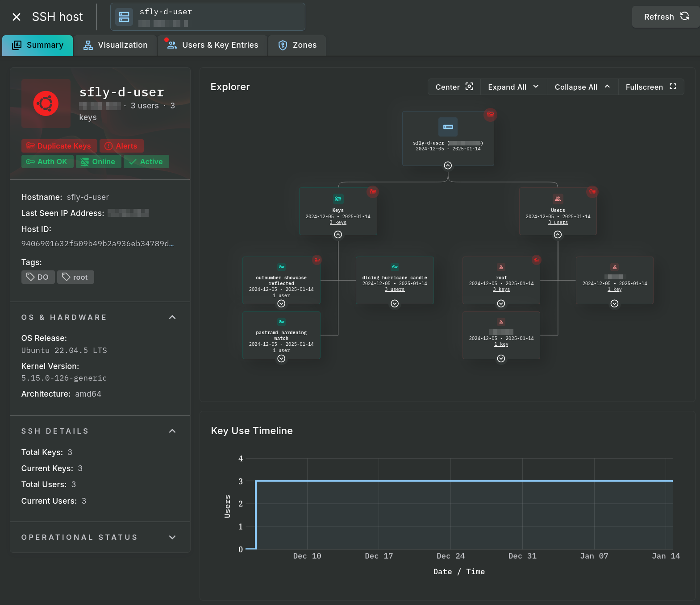
Task: Click key icon on outnumber showcase reflected node
Action: coord(281,267)
